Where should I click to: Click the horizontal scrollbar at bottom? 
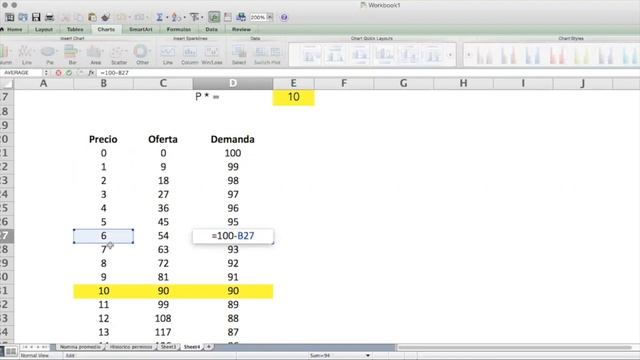[x=514, y=347]
